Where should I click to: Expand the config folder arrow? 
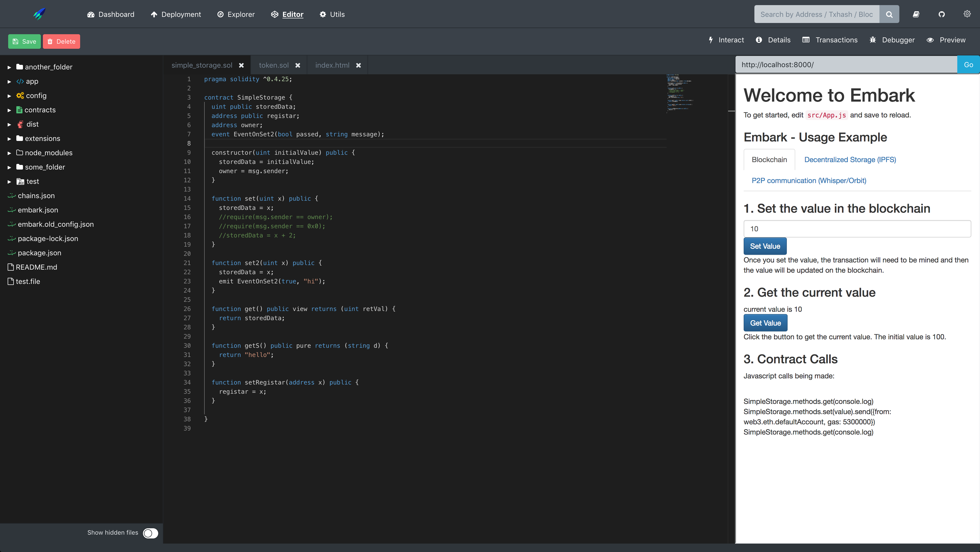(9, 96)
